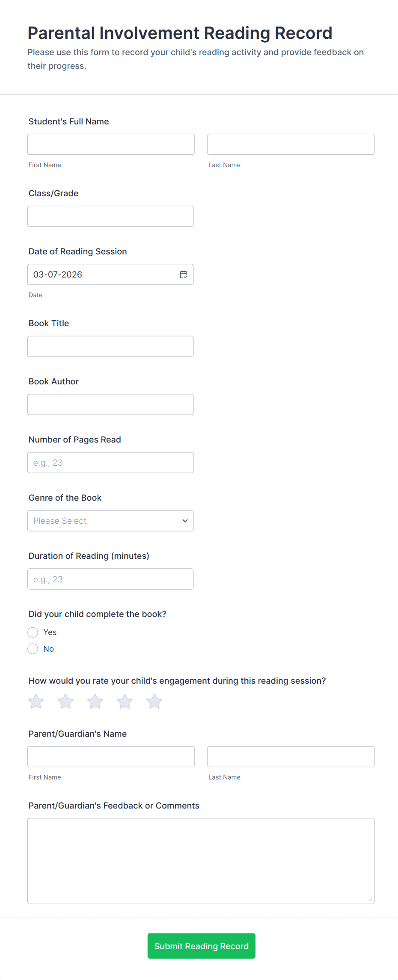
Task: Click the Book Author text box
Action: (110, 404)
